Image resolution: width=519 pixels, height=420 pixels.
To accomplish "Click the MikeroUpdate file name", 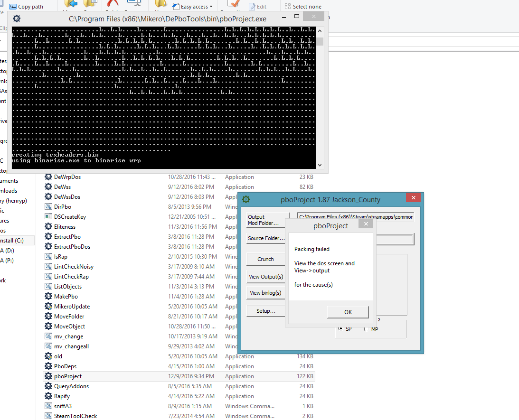I will click(x=72, y=307).
